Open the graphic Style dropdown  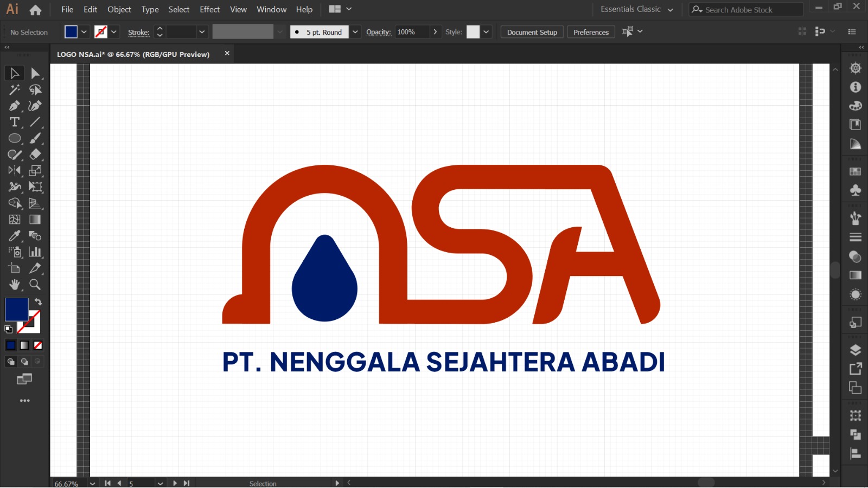(x=486, y=32)
